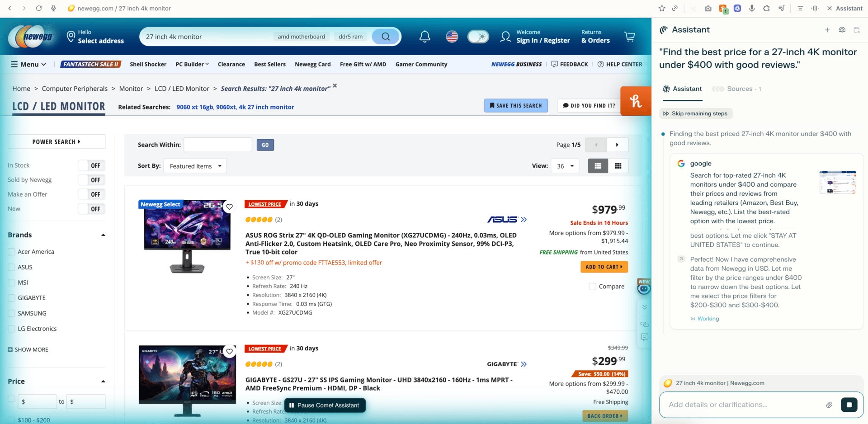Click the Search Within input field
The height and width of the screenshot is (424, 868).
(218, 145)
